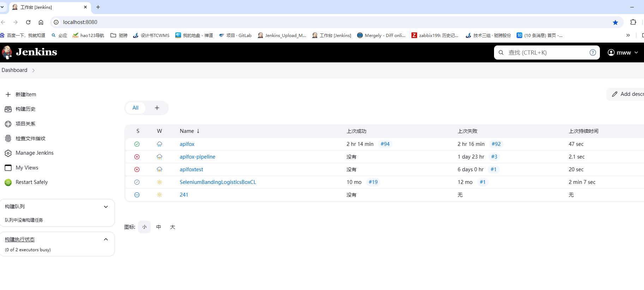
Task: Sort jobs by Name column
Action: [190, 131]
